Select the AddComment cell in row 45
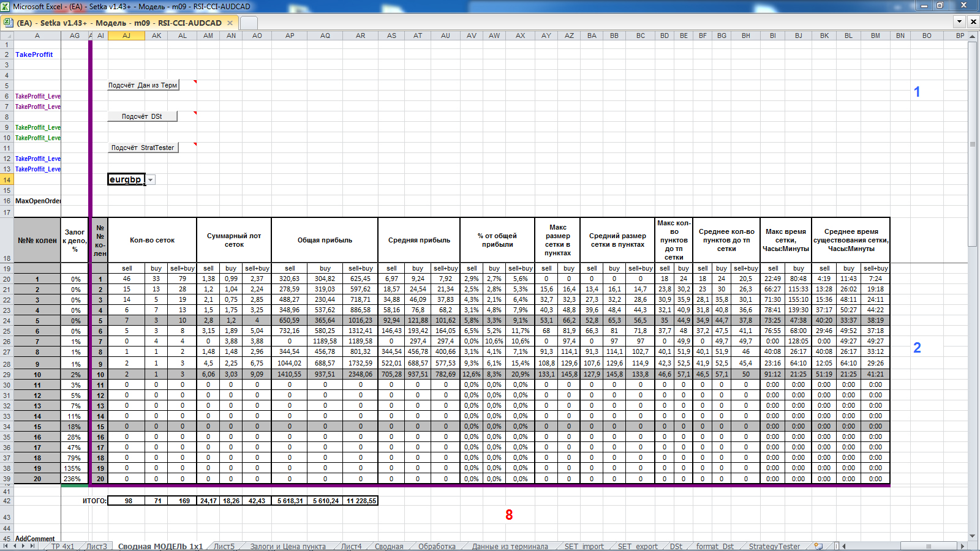This screenshot has height=551, width=980. (x=37, y=539)
